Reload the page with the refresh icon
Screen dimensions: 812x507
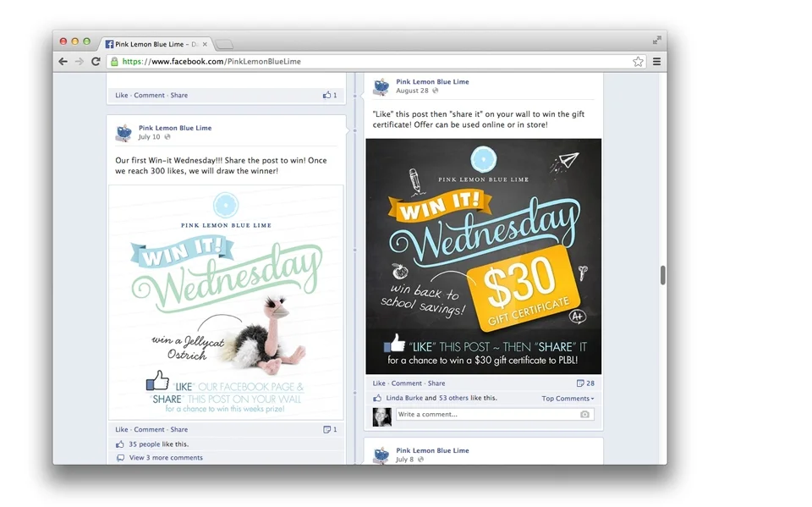96,61
